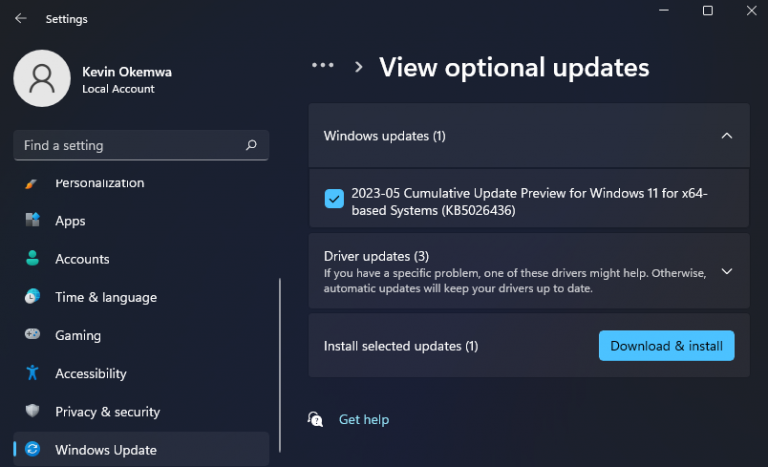Click the Apps sidebar icon

(x=32, y=220)
